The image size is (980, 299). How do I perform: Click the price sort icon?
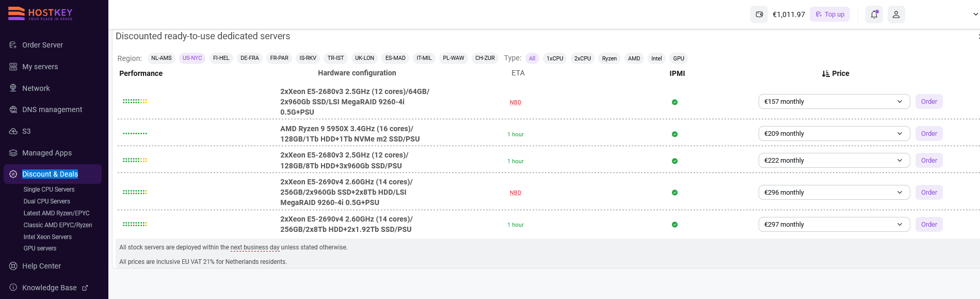(x=826, y=74)
